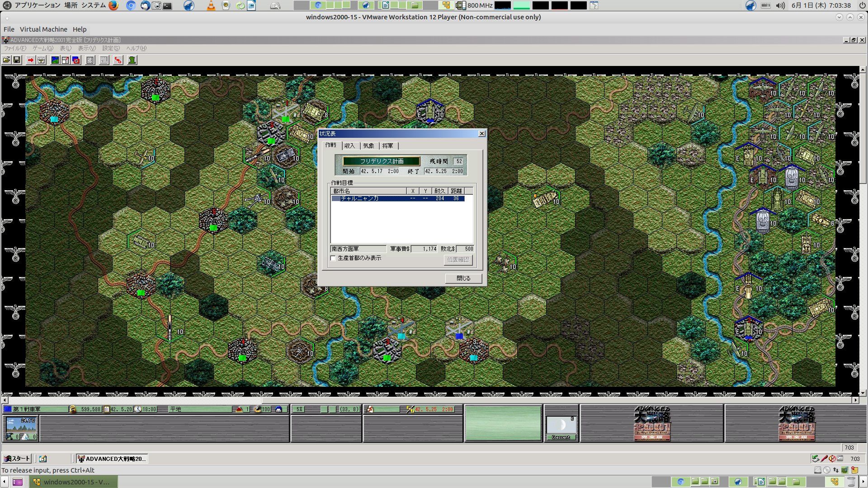Click the 南西方面軍 army name field
868x488 pixels.
(358, 249)
